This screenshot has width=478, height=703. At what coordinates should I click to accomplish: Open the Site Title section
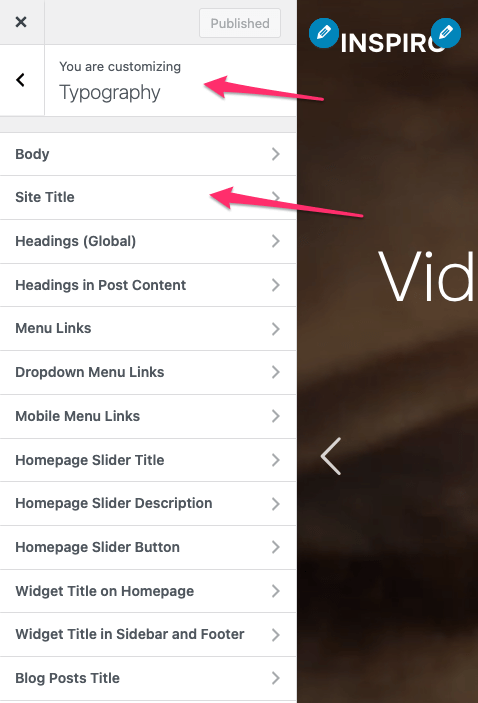(148, 198)
